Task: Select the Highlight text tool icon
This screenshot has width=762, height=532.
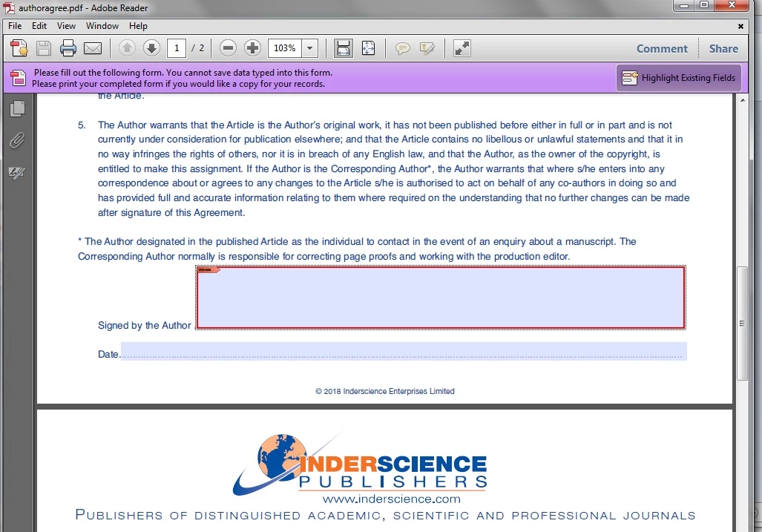Action: coord(427,48)
